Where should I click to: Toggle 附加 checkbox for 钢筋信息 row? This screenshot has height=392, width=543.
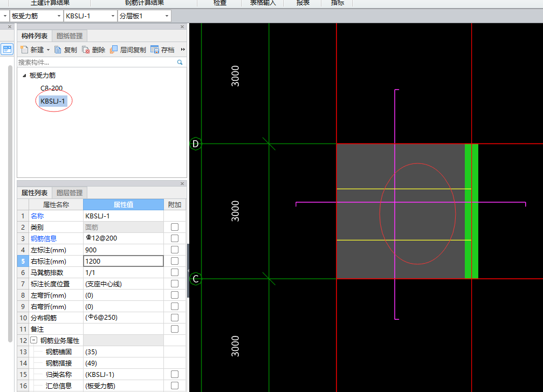click(175, 238)
